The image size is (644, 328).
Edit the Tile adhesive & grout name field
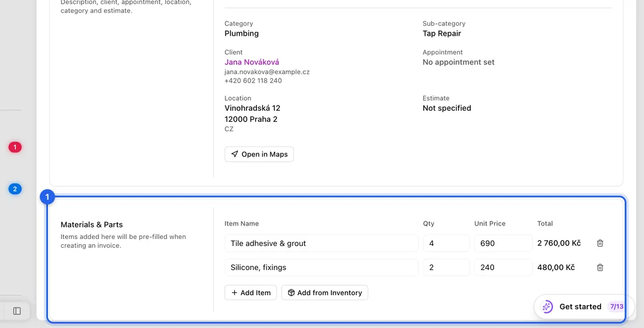point(321,243)
